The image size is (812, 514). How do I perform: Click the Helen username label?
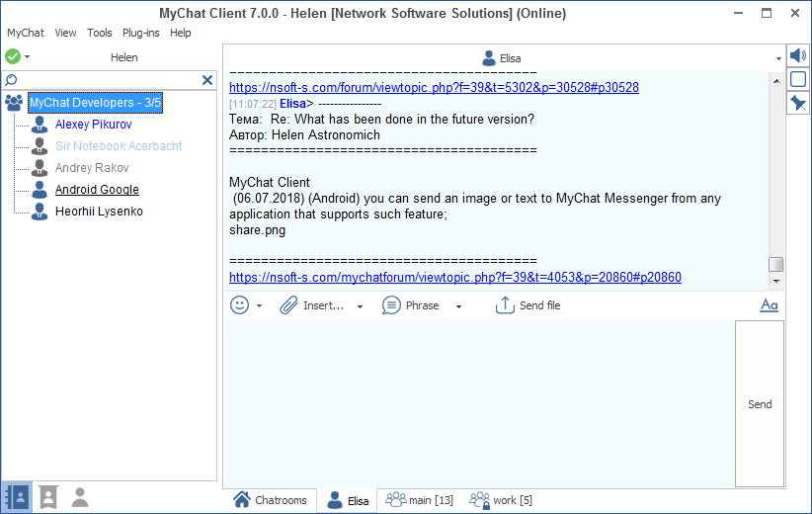(x=124, y=57)
